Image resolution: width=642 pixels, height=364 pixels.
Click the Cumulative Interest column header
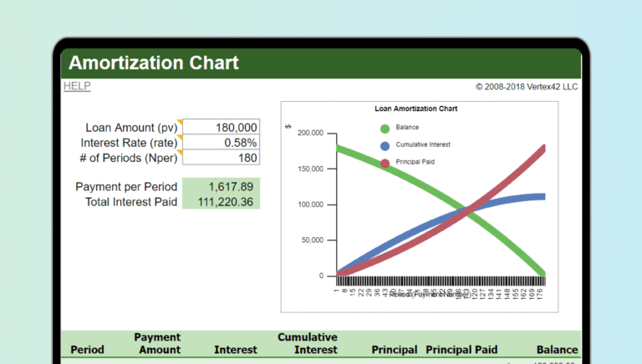308,343
